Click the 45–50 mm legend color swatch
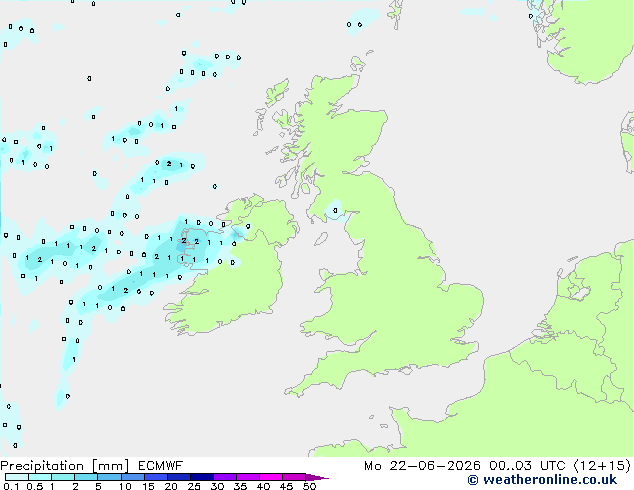 [294, 477]
